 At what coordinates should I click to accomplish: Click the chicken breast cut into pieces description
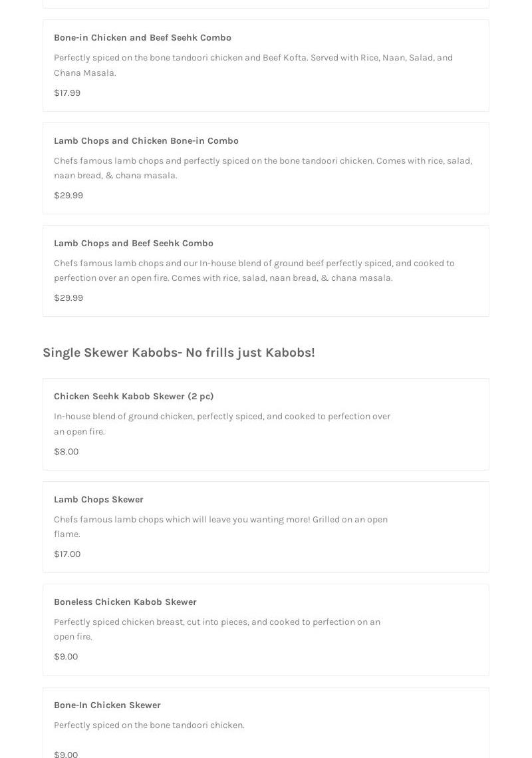click(x=217, y=629)
